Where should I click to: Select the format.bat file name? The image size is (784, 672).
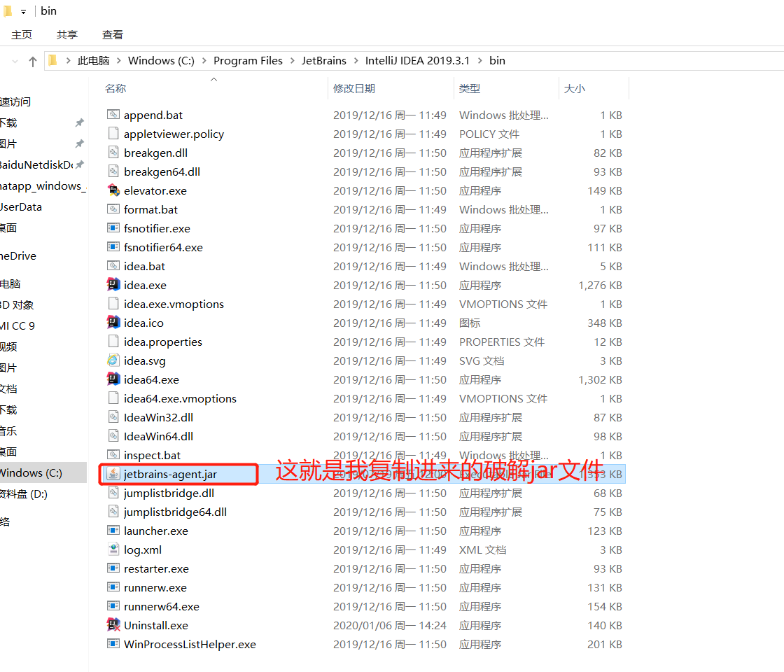[150, 209]
